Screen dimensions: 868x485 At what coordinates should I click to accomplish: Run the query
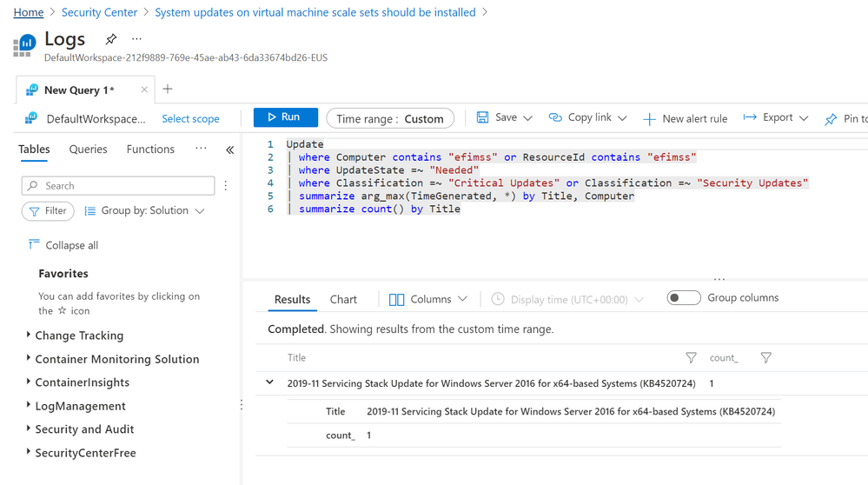(x=286, y=117)
